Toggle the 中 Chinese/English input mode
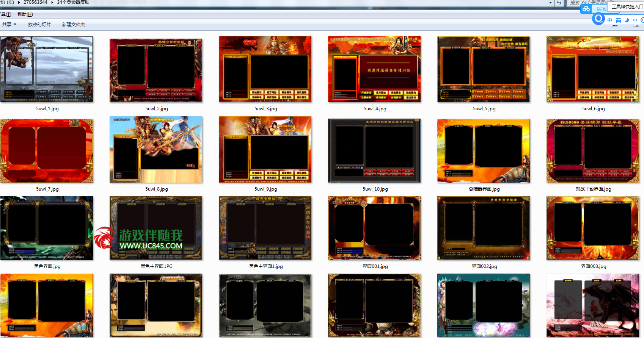 point(610,20)
